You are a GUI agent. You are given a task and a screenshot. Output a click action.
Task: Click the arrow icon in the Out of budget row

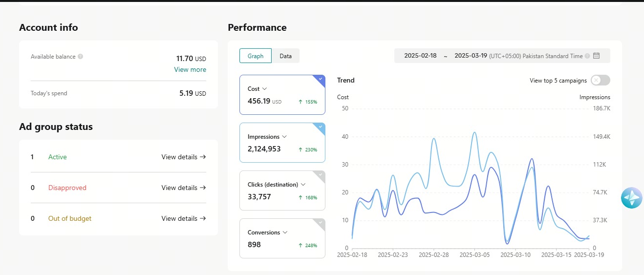(x=203, y=218)
